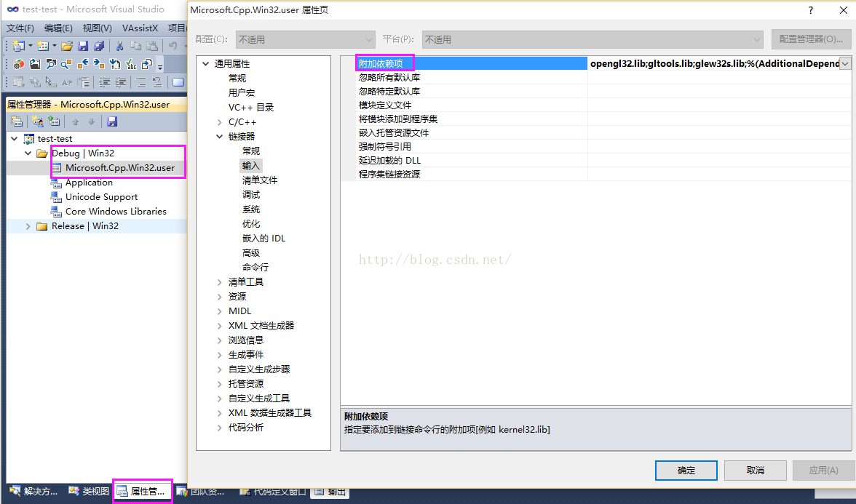Click the New Project toolbar icon

pos(19,46)
